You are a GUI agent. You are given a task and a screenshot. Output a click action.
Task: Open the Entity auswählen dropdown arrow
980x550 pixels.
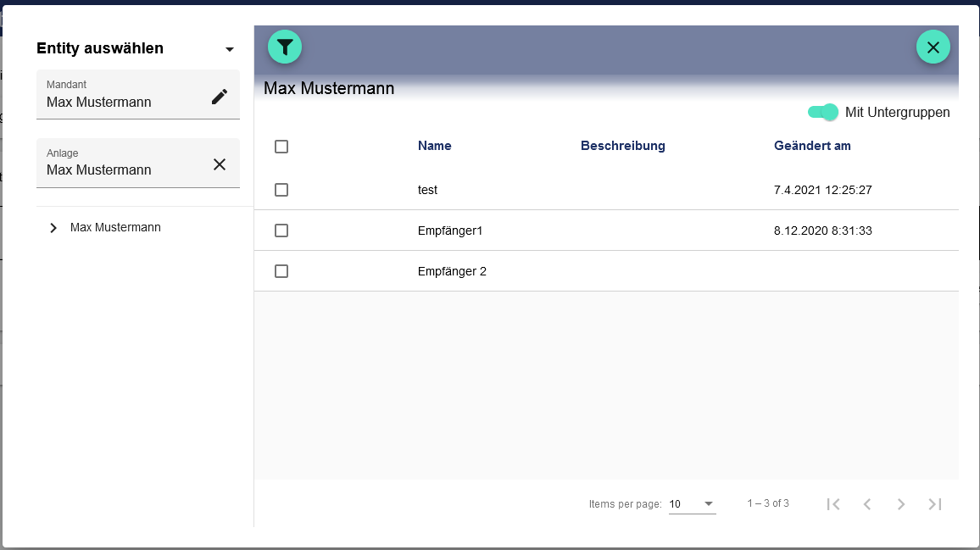229,49
